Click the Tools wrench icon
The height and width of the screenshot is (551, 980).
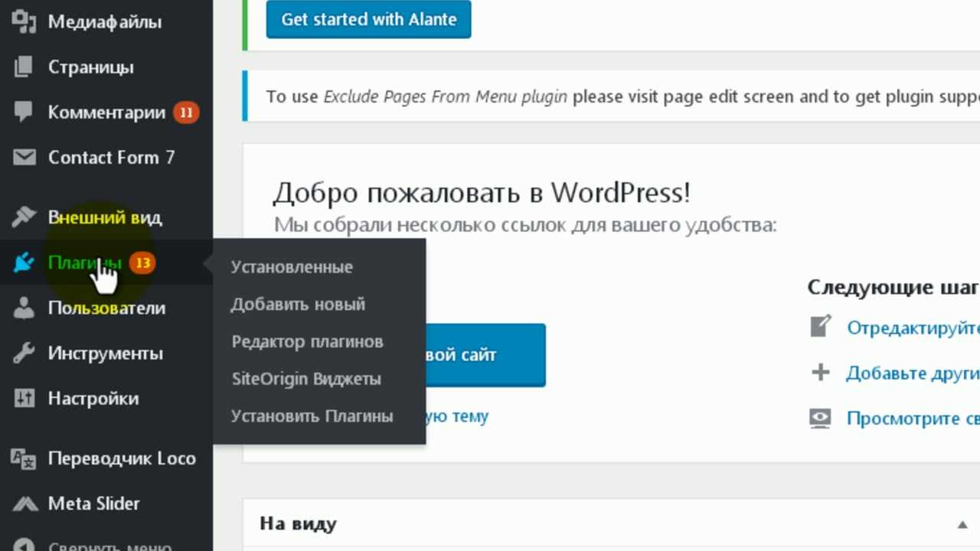pos(24,354)
